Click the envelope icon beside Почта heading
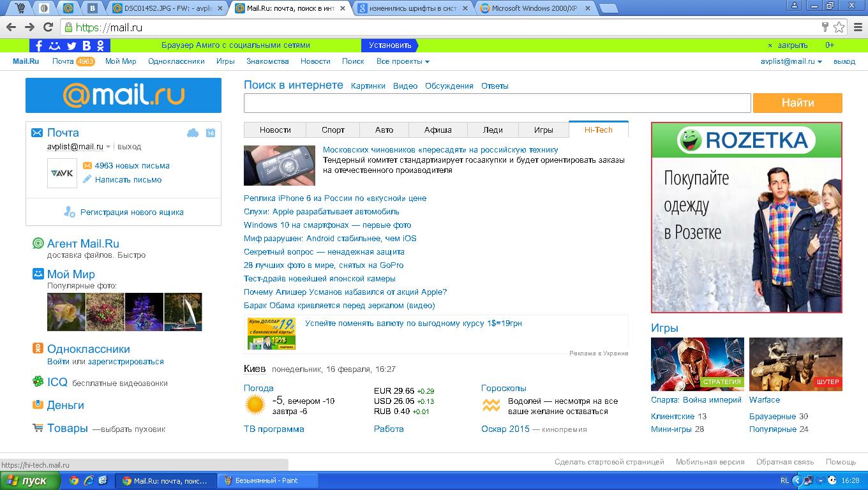Screen dimensions: 868x490 coord(37,133)
